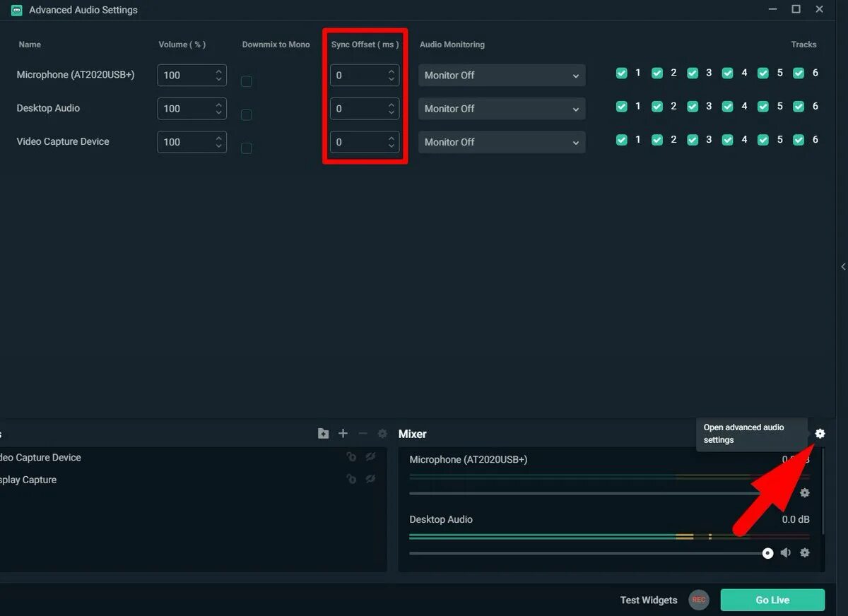Mute Desktop Audio with the speaker icon

[x=786, y=552]
